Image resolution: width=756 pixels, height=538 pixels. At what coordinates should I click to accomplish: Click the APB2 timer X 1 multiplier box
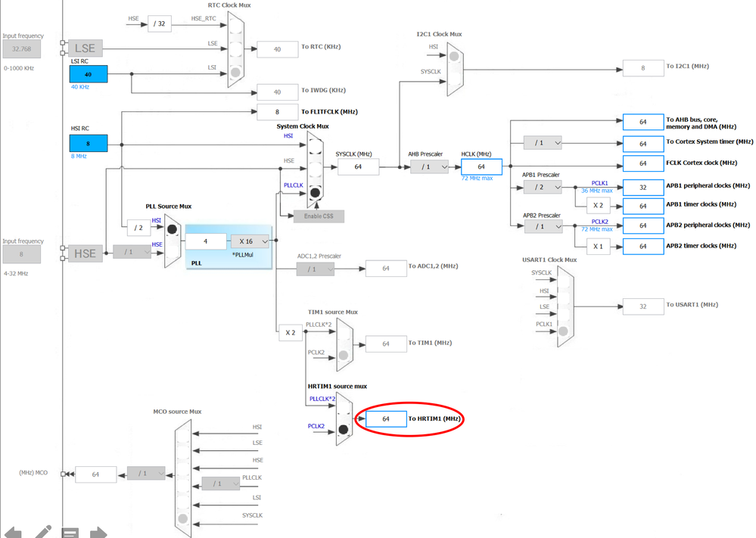tap(599, 247)
